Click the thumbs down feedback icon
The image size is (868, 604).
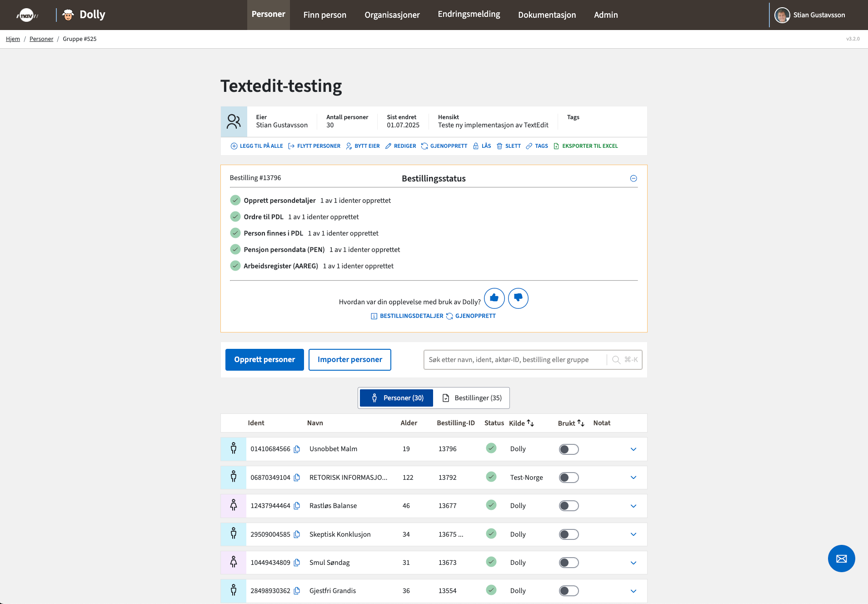pyautogui.click(x=518, y=298)
